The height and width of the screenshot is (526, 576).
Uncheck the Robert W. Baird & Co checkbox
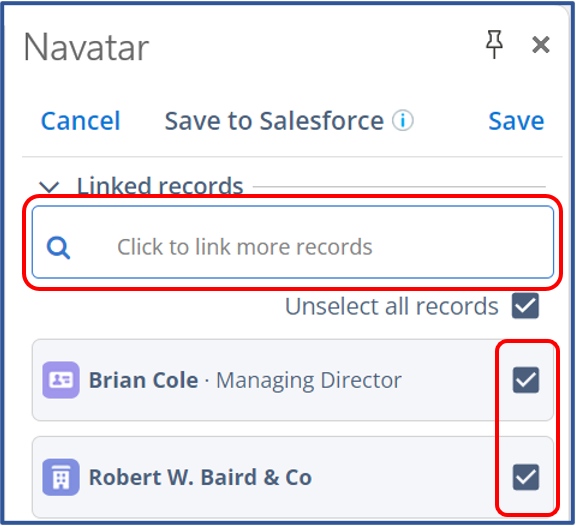click(x=526, y=477)
